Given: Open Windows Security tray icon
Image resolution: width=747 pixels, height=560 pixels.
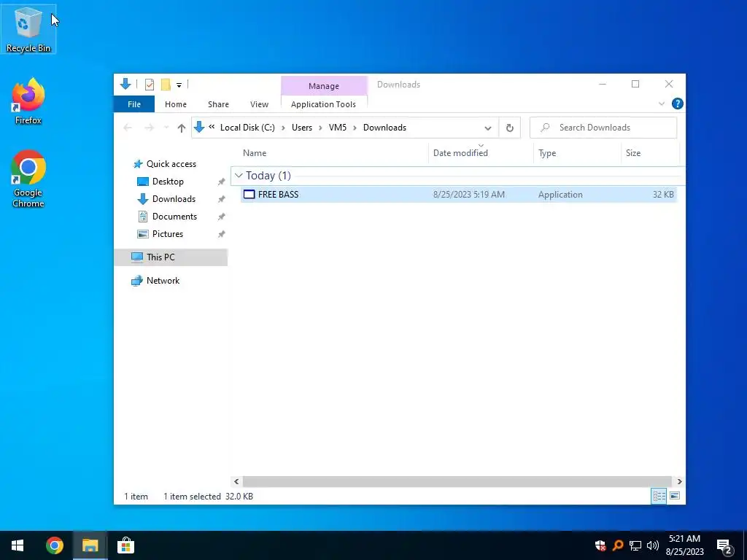Looking at the screenshot, I should click(600, 545).
